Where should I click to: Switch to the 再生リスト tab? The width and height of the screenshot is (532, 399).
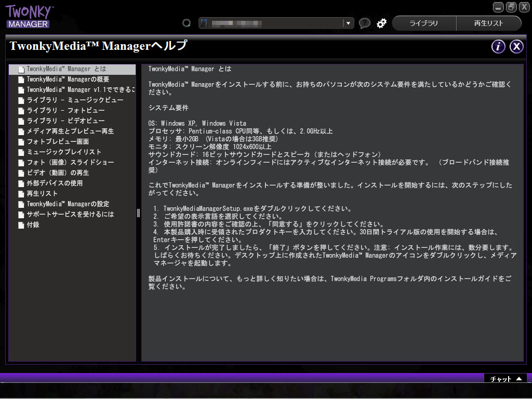489,23
